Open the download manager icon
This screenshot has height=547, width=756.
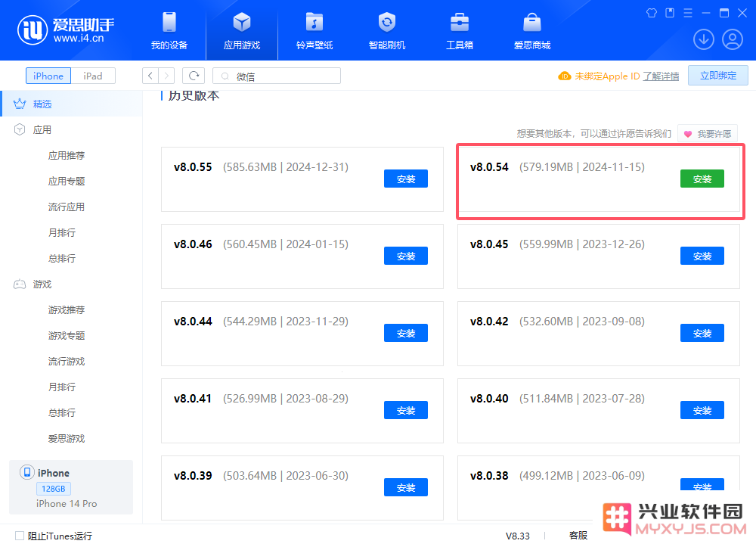[703, 39]
